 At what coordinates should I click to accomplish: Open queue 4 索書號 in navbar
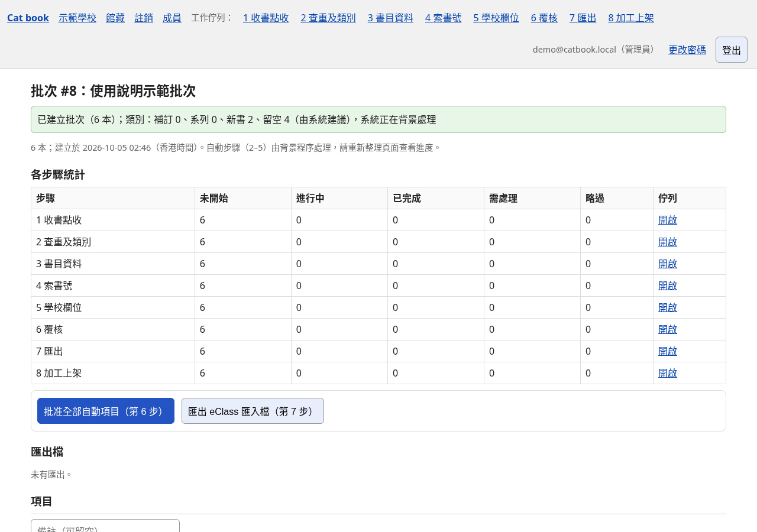tap(444, 18)
